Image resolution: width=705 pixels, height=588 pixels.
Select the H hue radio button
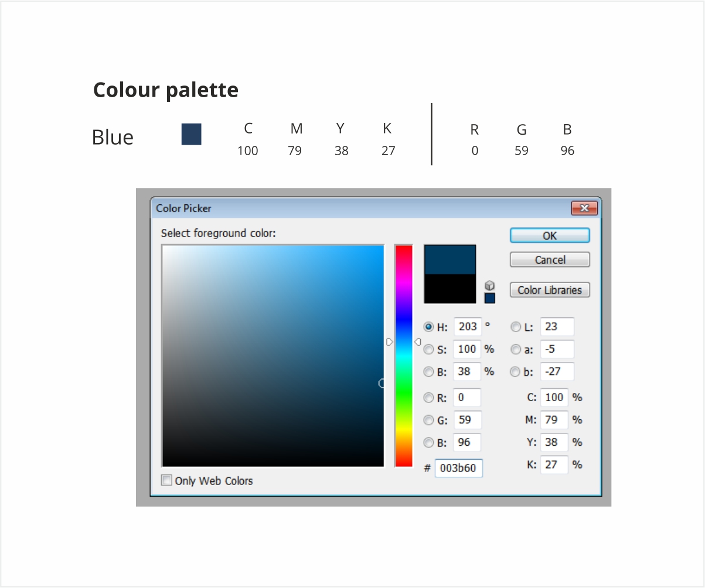(x=429, y=327)
